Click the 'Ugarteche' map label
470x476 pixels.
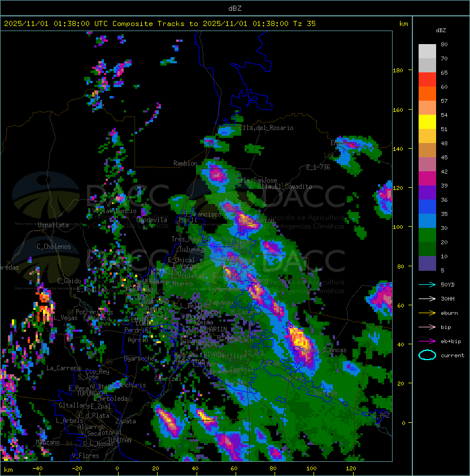click(x=140, y=358)
